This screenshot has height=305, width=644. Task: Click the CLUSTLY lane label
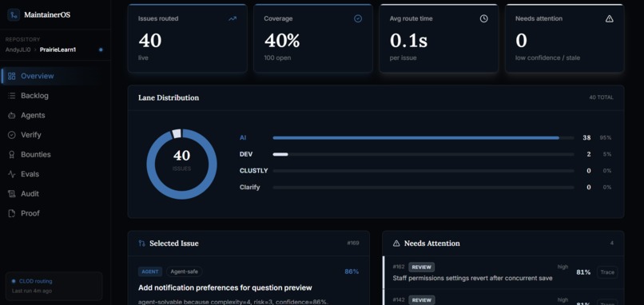(253, 171)
